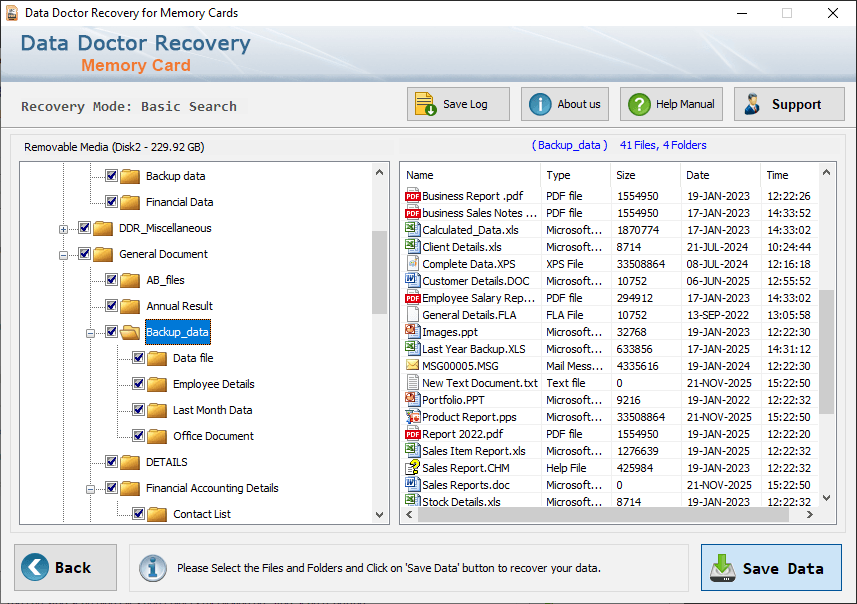Click the file list scroll right arrow
Screen dimensions: 857x604
tap(810, 514)
